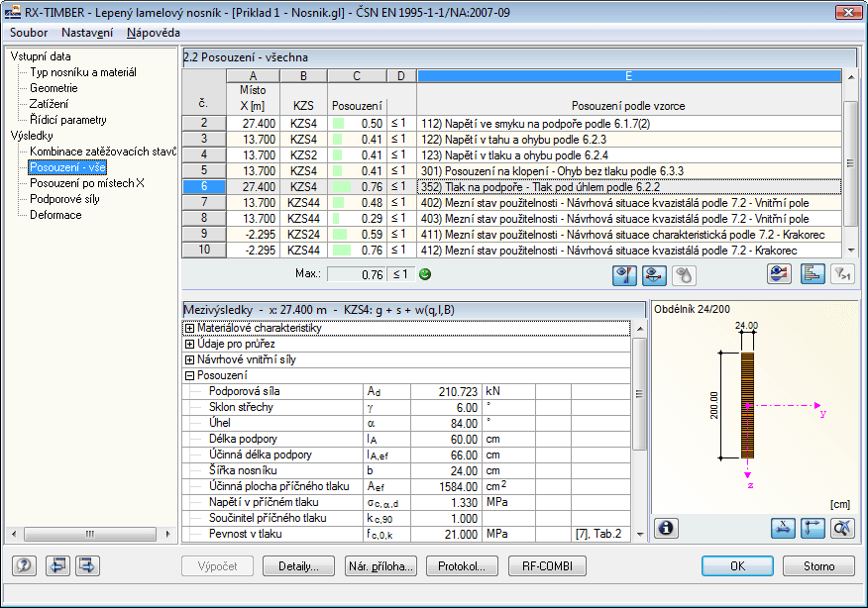Cancel with the Storno button

click(818, 566)
